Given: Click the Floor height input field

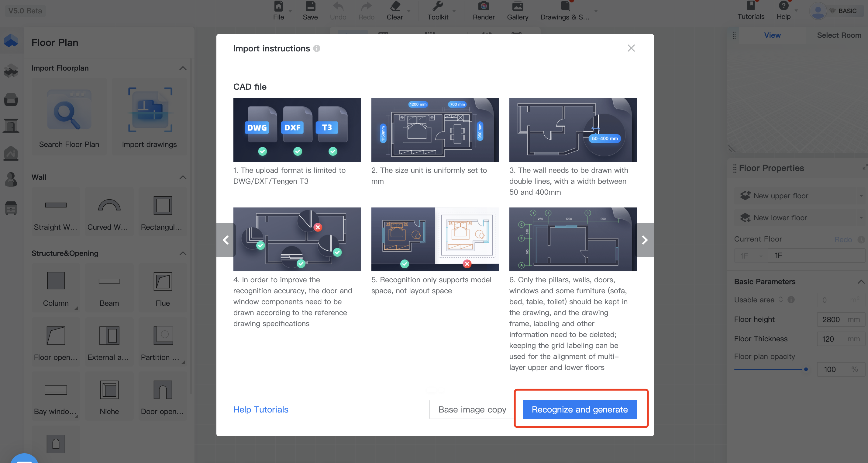Looking at the screenshot, I should [x=833, y=319].
